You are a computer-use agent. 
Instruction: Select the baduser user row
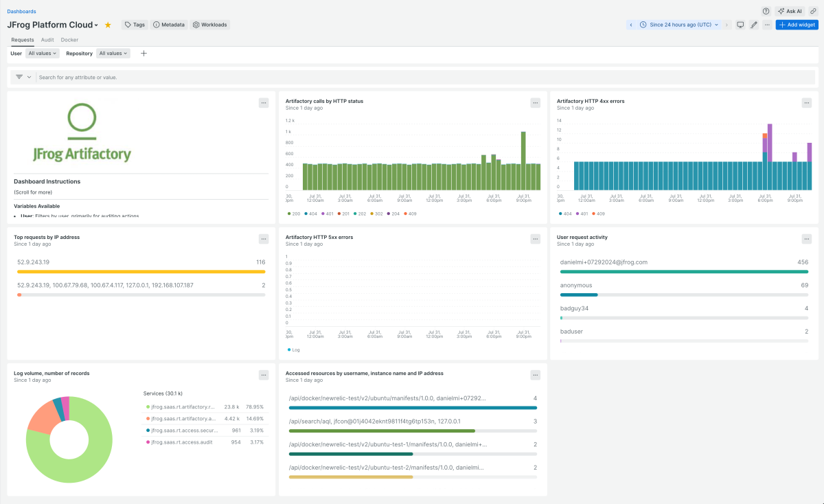(684, 335)
